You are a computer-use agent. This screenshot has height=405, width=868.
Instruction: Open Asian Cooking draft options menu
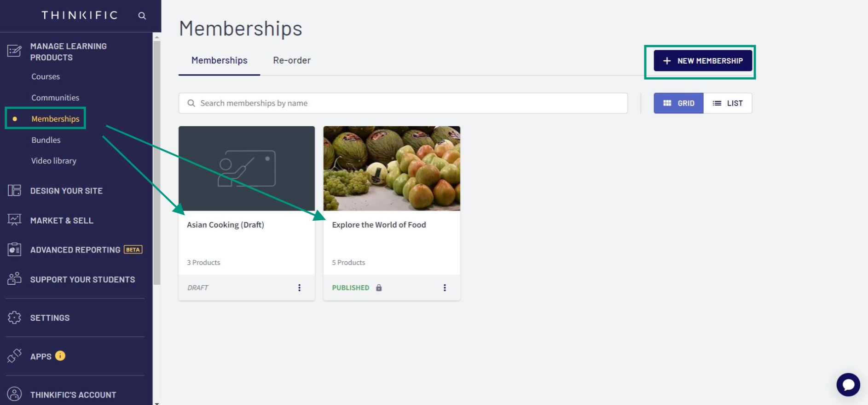pos(300,288)
